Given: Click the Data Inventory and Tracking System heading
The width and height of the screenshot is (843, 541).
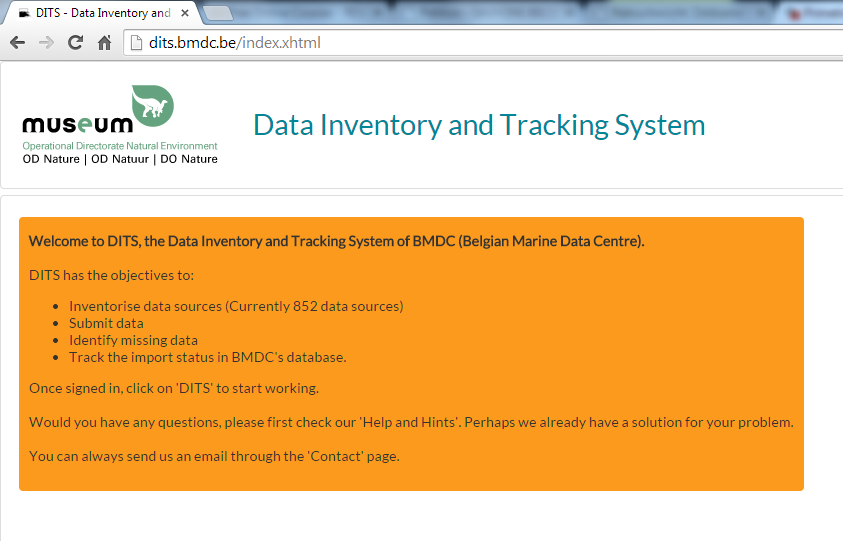Looking at the screenshot, I should coord(479,125).
